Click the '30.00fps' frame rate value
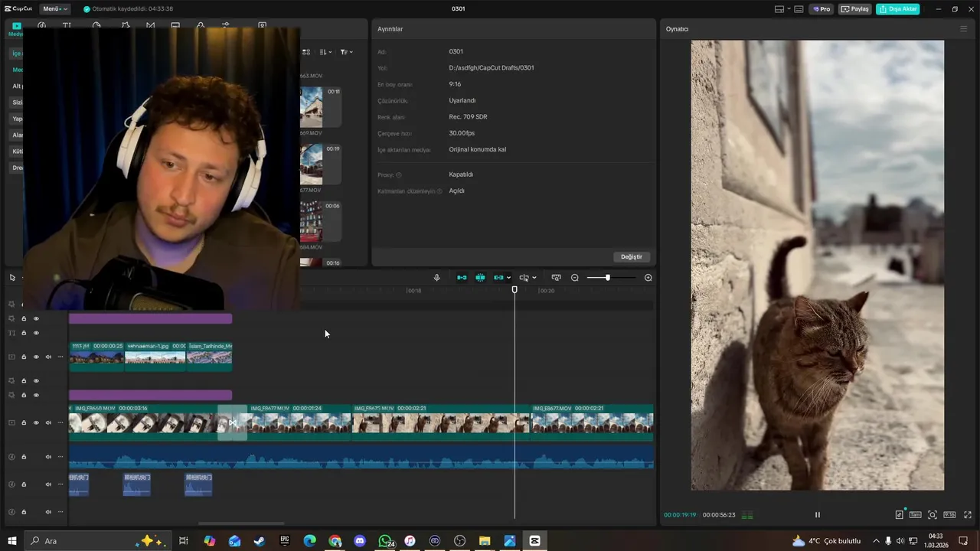 [x=462, y=133]
